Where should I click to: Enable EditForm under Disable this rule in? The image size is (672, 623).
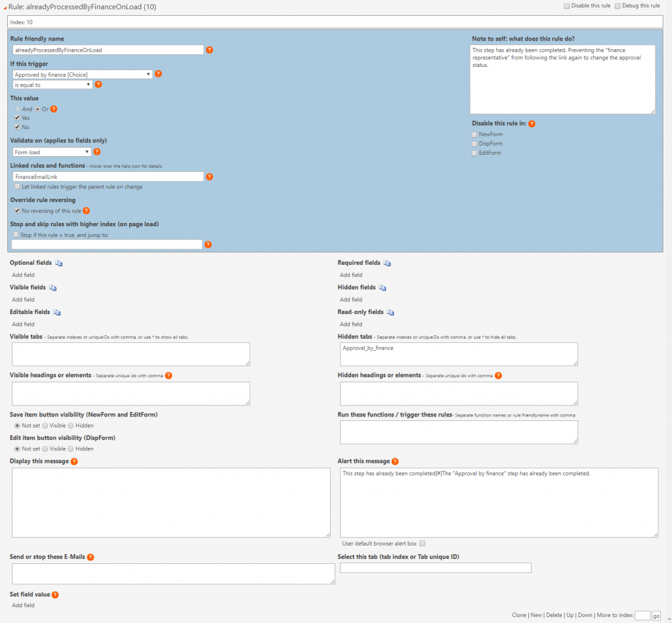click(474, 153)
